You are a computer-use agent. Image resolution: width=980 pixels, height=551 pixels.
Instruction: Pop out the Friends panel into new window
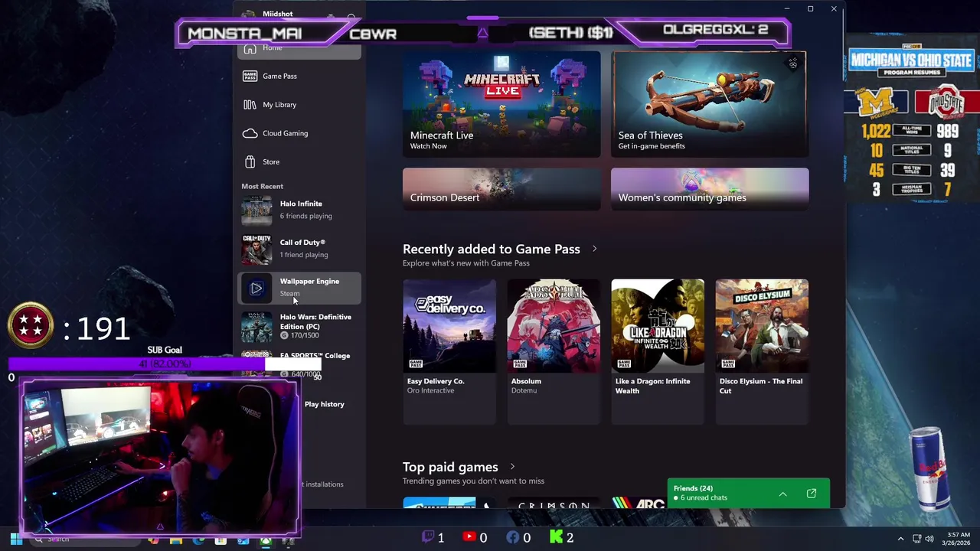coord(812,494)
